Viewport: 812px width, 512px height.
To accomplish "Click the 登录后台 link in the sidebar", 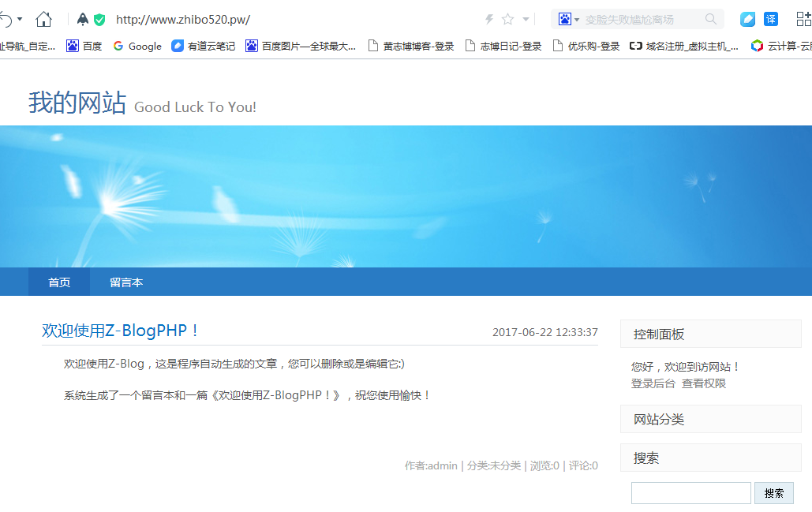I will pyautogui.click(x=653, y=383).
